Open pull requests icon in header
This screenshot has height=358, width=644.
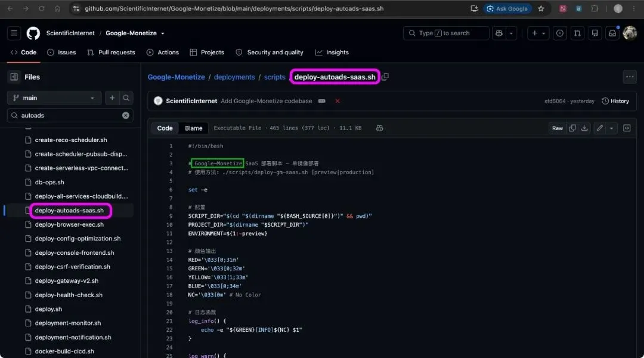[x=577, y=33]
